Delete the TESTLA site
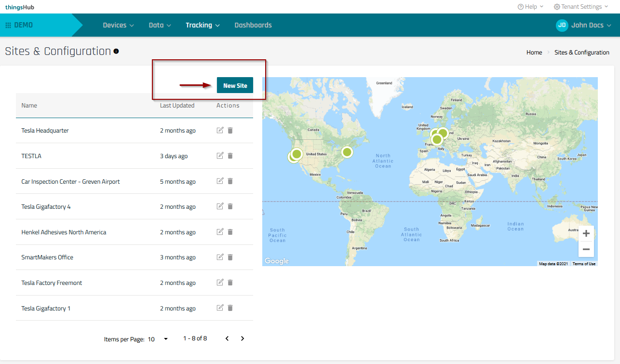Image resolution: width=620 pixels, height=364 pixels. coord(230,156)
